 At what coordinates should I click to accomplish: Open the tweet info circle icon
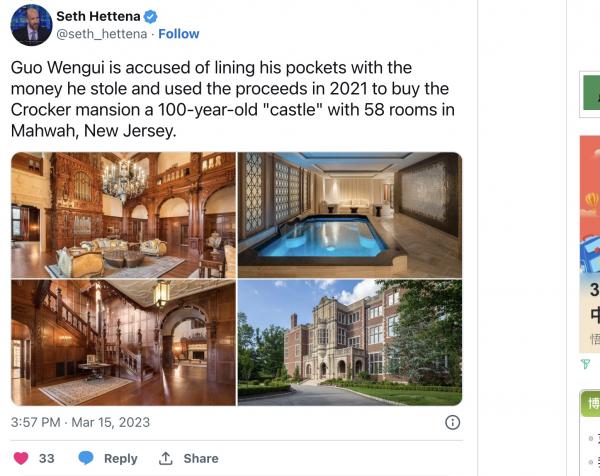452,422
